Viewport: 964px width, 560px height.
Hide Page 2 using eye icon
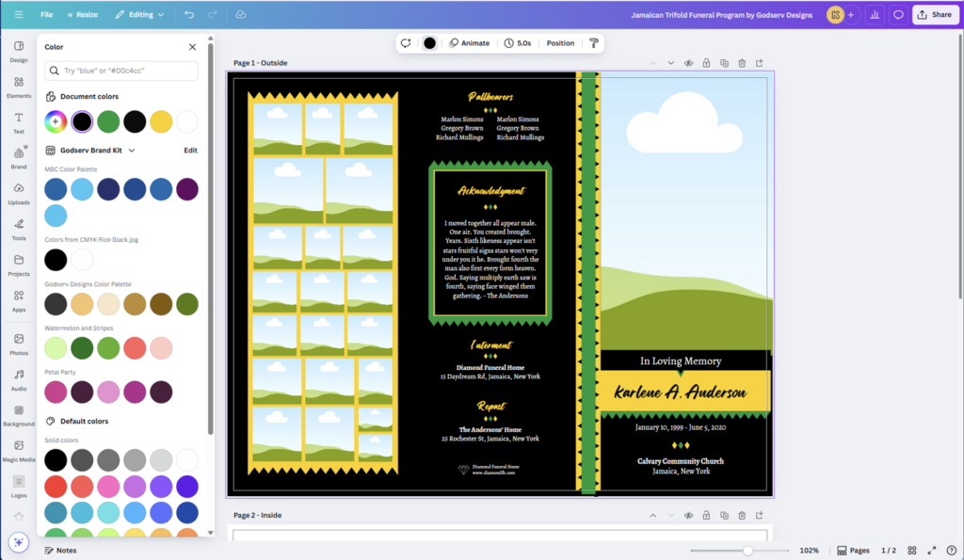click(x=688, y=516)
